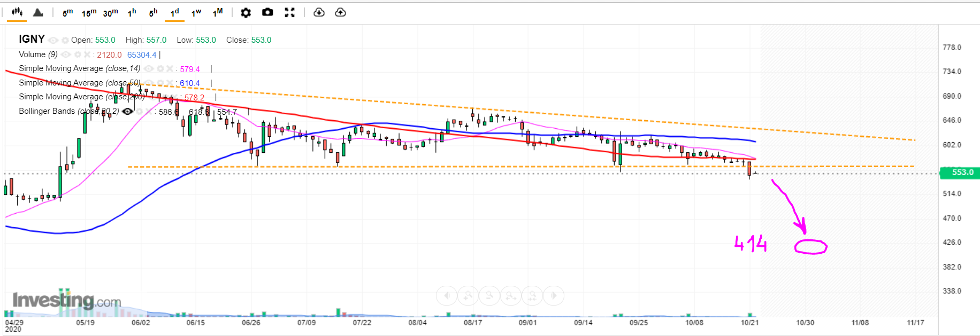This screenshot has height=336, width=980.
Task: Click the cloud download (load chart) icon
Action: [x=319, y=12]
